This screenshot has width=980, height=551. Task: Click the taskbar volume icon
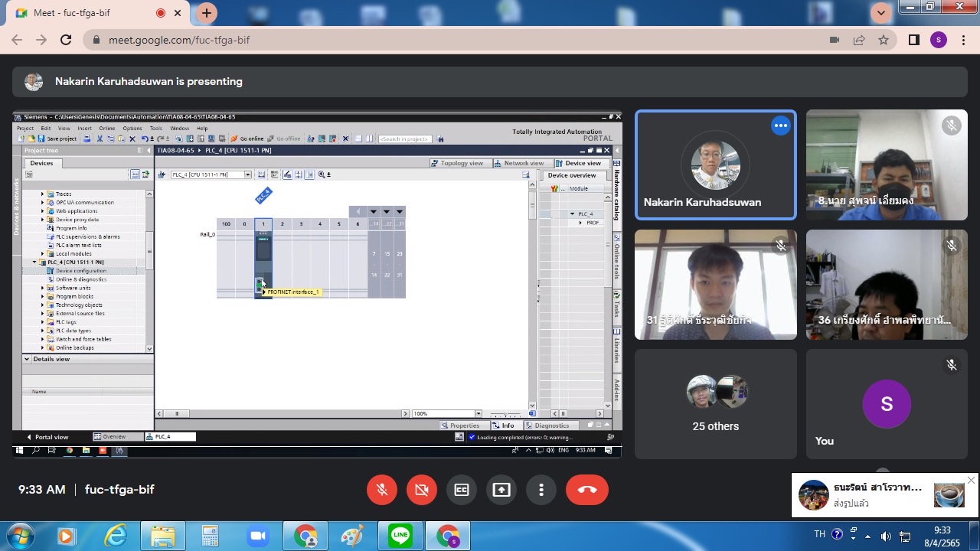click(x=886, y=536)
